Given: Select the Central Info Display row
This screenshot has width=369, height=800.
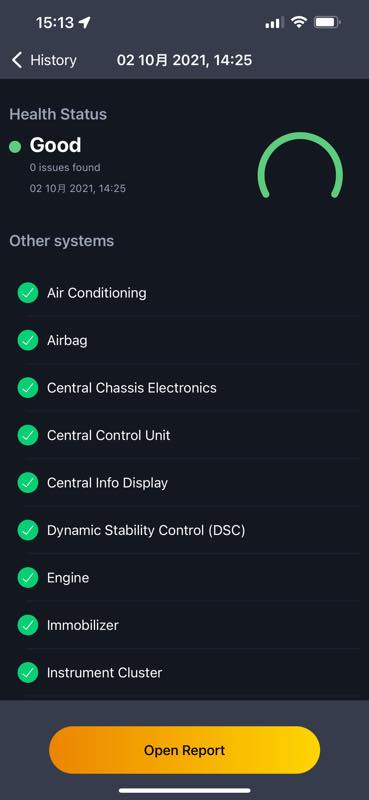Looking at the screenshot, I should pyautogui.click(x=184, y=483).
